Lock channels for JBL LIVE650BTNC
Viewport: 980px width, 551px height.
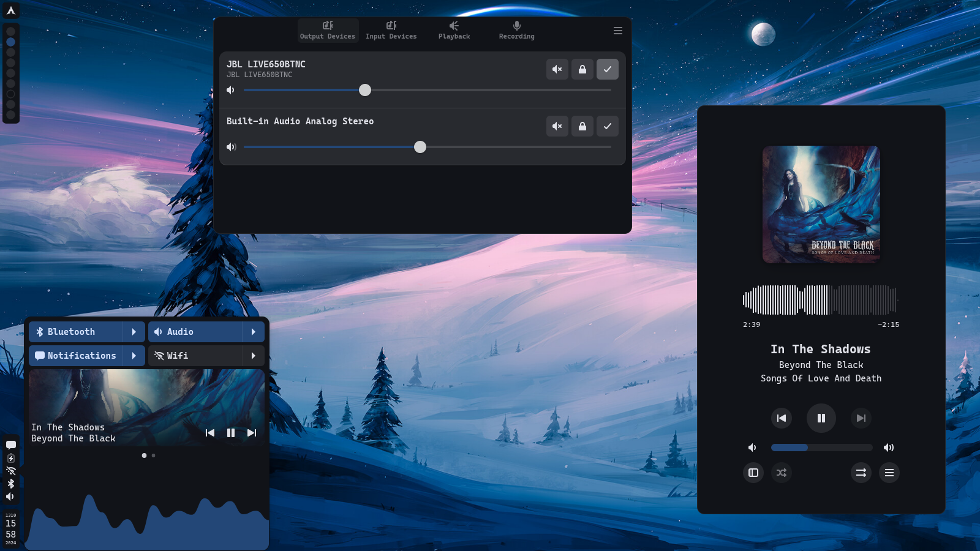(582, 69)
